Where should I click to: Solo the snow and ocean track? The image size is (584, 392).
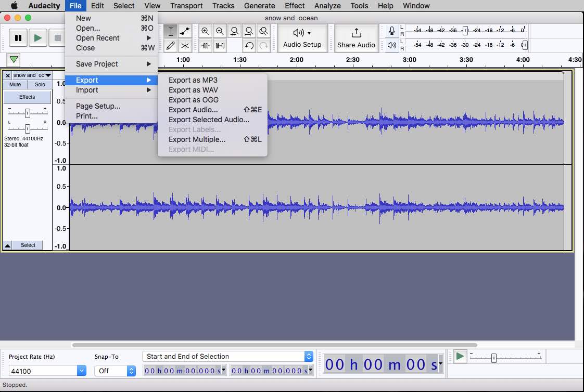click(39, 84)
